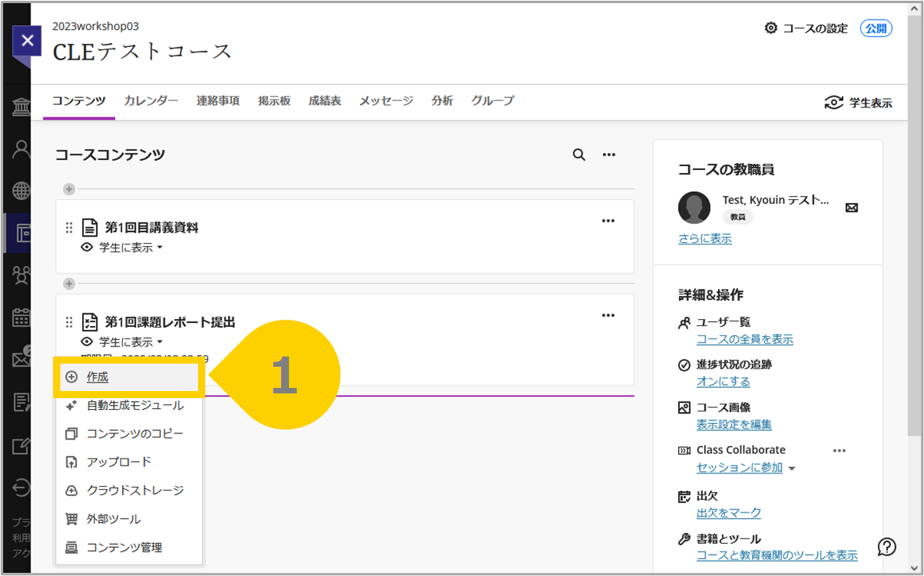Open the ellipsis options menu for 第1回目講義資料

point(608,220)
